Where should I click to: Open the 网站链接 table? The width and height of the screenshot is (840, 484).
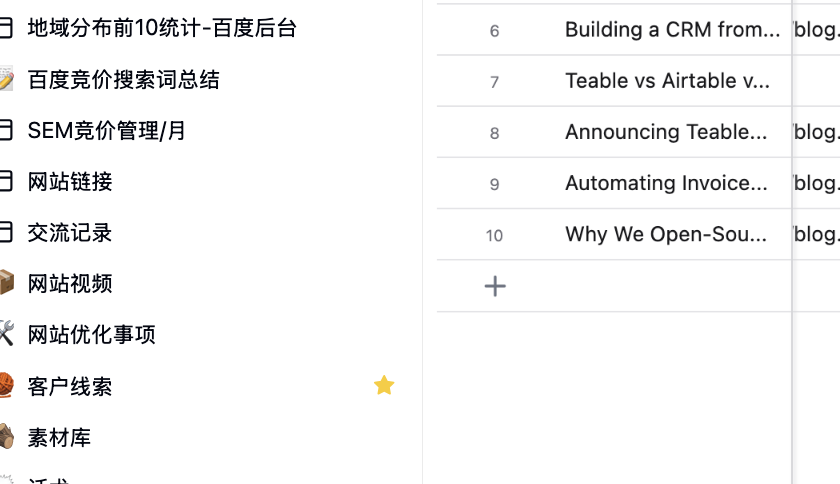point(70,181)
